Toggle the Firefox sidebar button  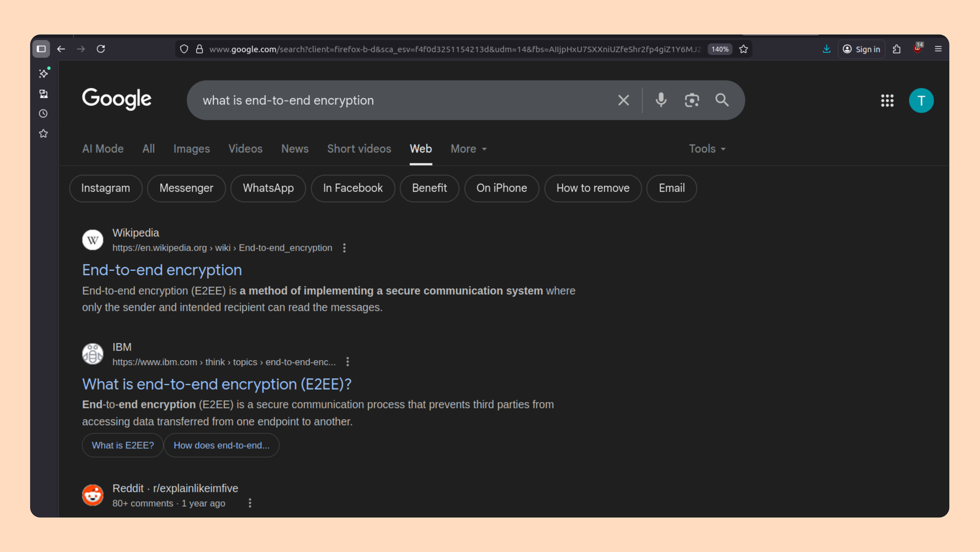tap(41, 49)
